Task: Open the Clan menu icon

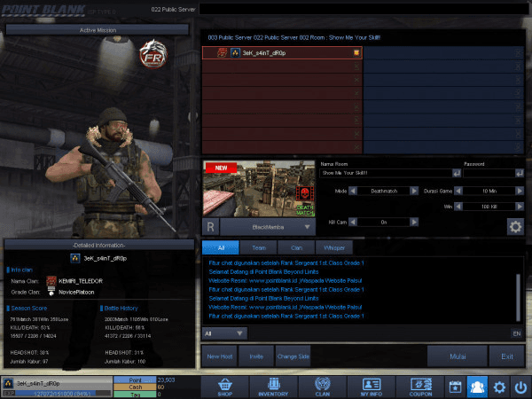Action: click(x=323, y=387)
